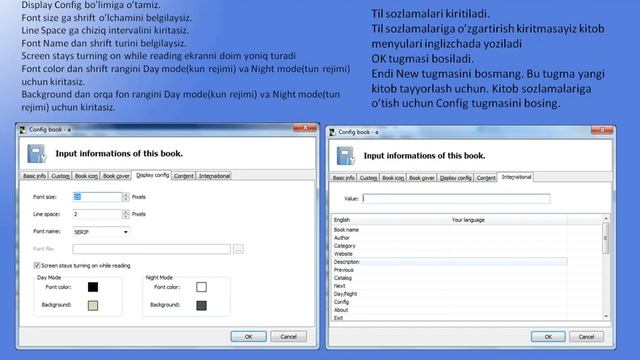Click the Font file browse button

point(238,249)
